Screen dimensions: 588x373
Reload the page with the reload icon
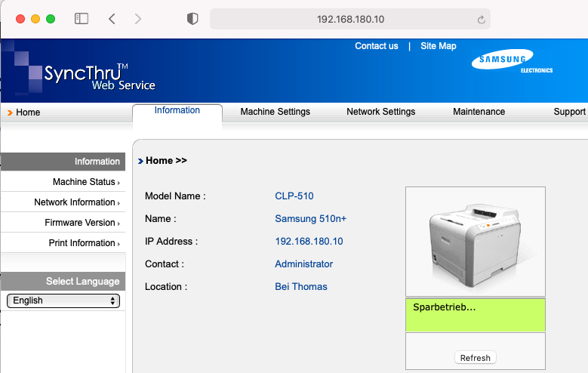481,20
